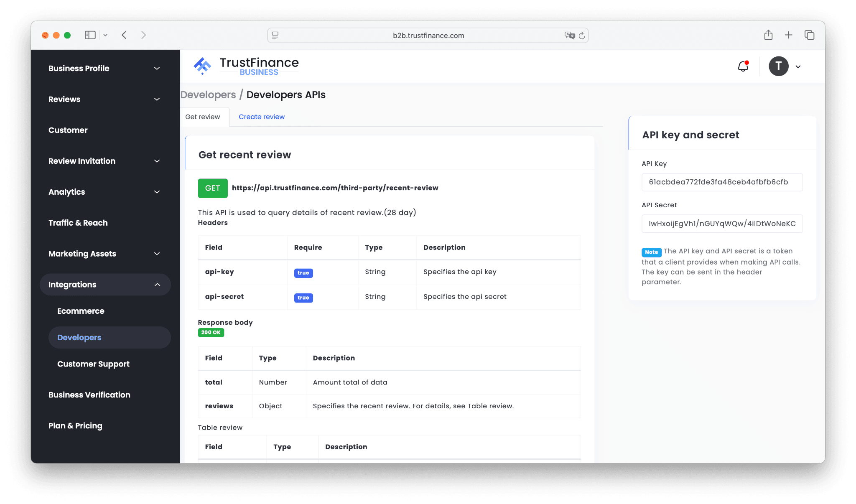Open a new tab with plus icon
Image resolution: width=856 pixels, height=504 pixels.
(788, 35)
